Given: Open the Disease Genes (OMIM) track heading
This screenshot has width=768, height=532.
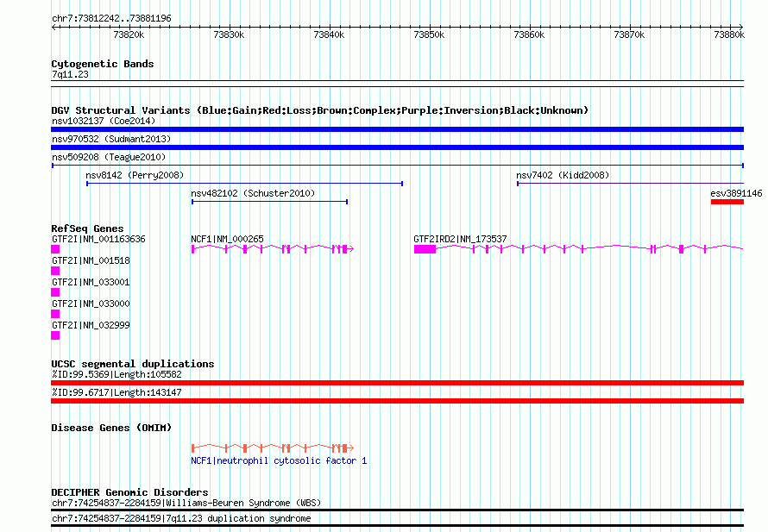Looking at the screenshot, I should [111, 428].
